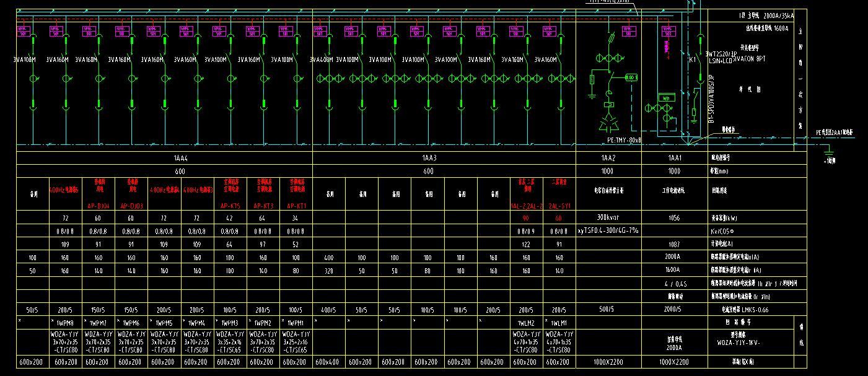
Task: Select the 0.8/0.9 coefficient cell
Action: [527, 230]
